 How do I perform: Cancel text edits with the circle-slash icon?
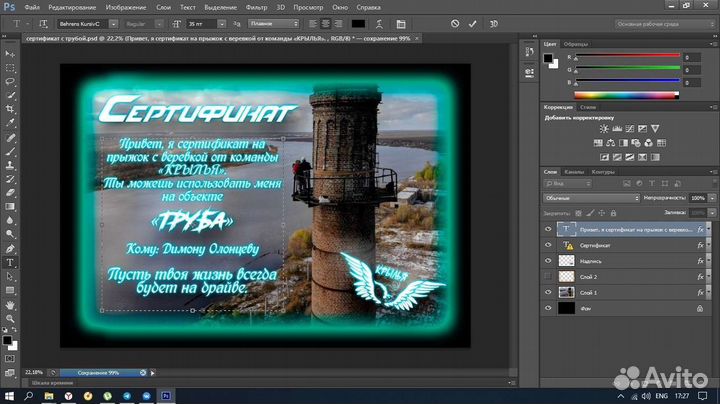click(x=455, y=24)
